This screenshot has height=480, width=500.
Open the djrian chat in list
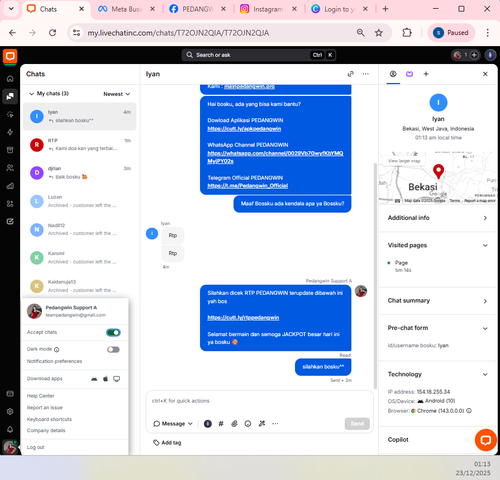pyautogui.click(x=80, y=173)
